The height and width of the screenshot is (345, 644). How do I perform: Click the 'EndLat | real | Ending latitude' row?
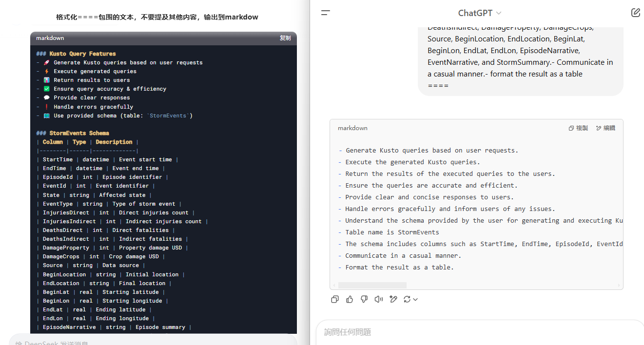point(94,309)
